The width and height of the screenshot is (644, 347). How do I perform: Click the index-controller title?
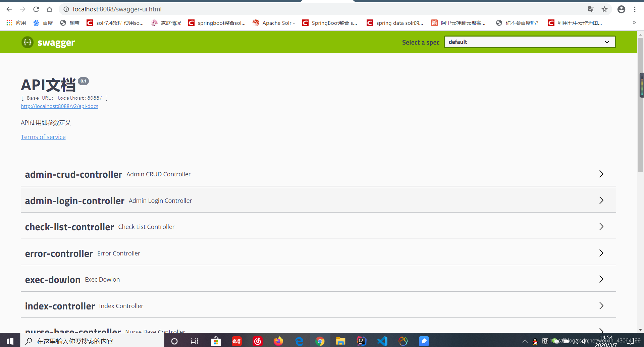(60, 306)
